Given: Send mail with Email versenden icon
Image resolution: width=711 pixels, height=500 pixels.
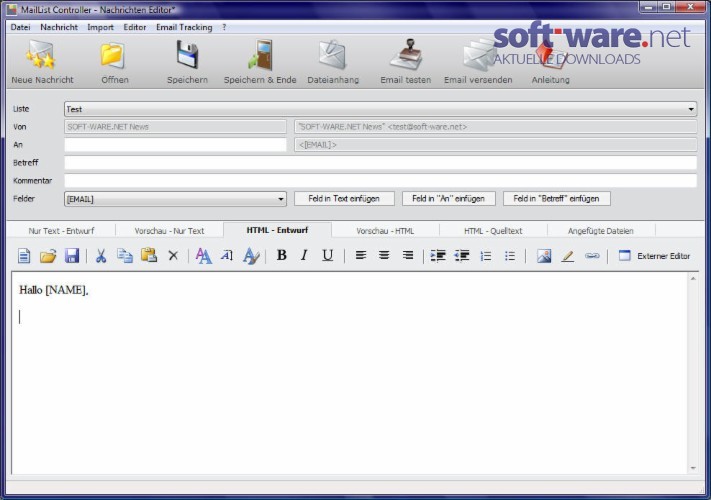Looking at the screenshot, I should point(478,55).
